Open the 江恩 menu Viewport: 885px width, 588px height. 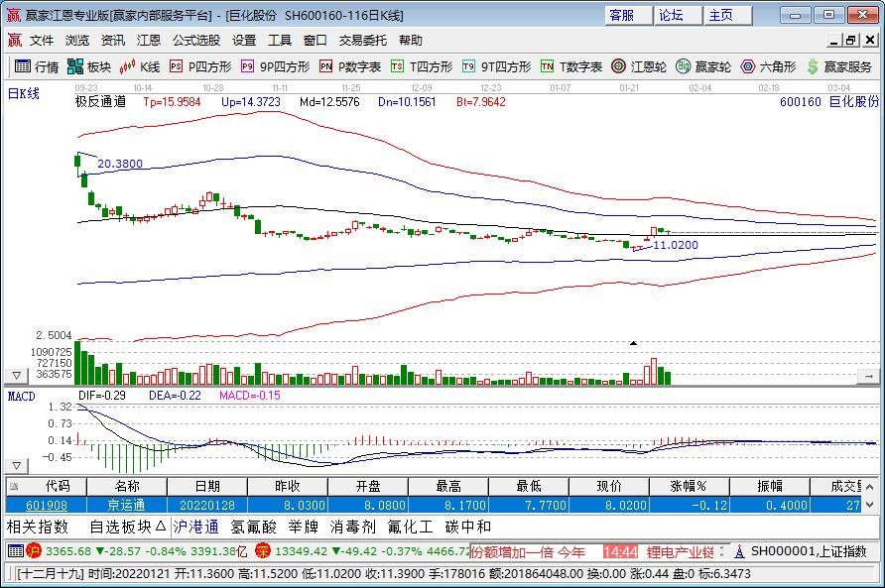[x=149, y=40]
